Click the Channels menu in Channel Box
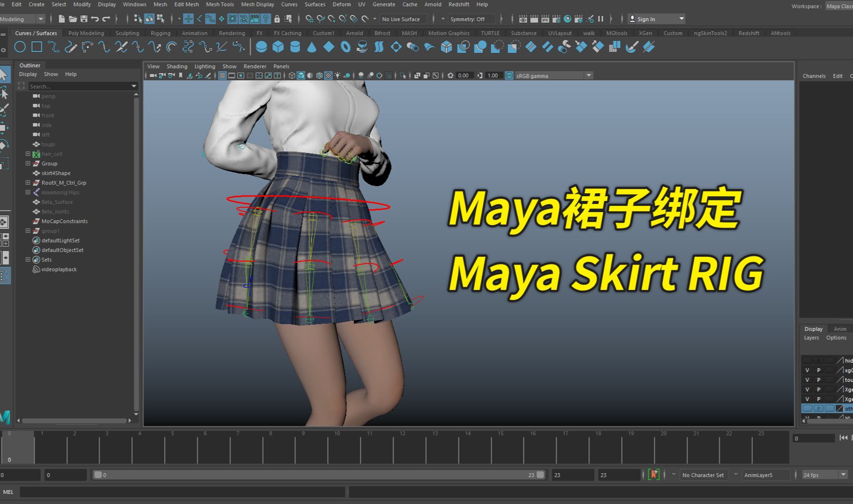The width and height of the screenshot is (853, 504). [814, 76]
